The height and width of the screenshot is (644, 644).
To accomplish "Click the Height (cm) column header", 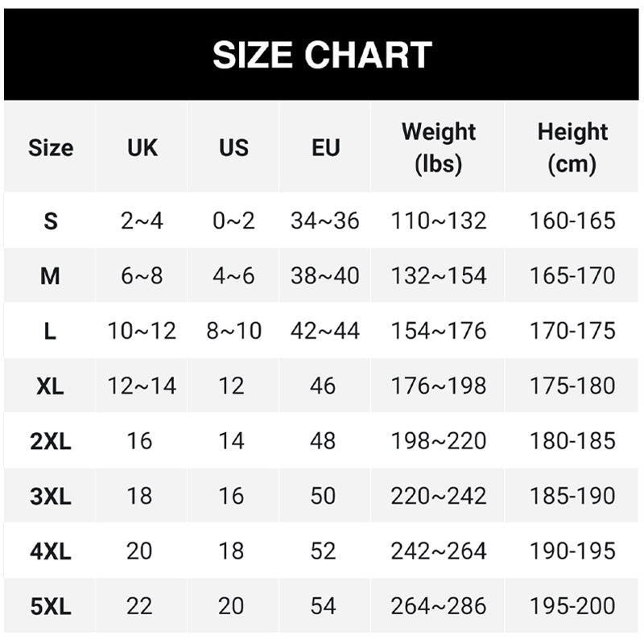I will (x=572, y=147).
